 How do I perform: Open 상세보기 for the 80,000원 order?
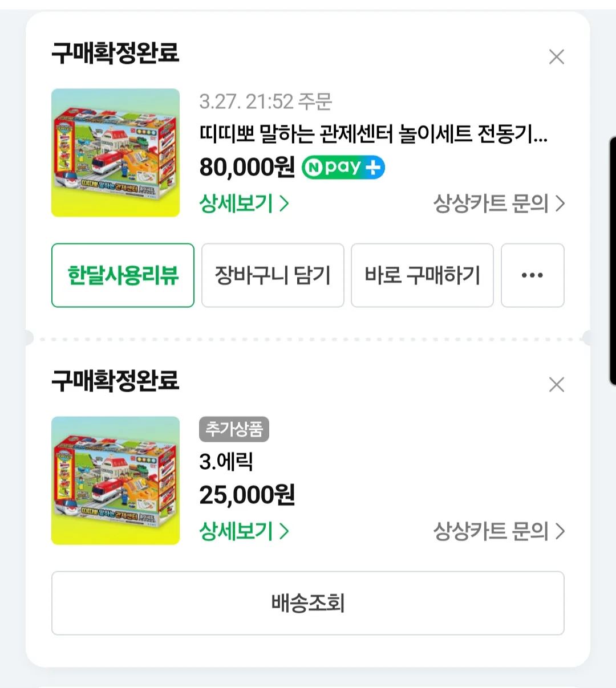coord(244,203)
